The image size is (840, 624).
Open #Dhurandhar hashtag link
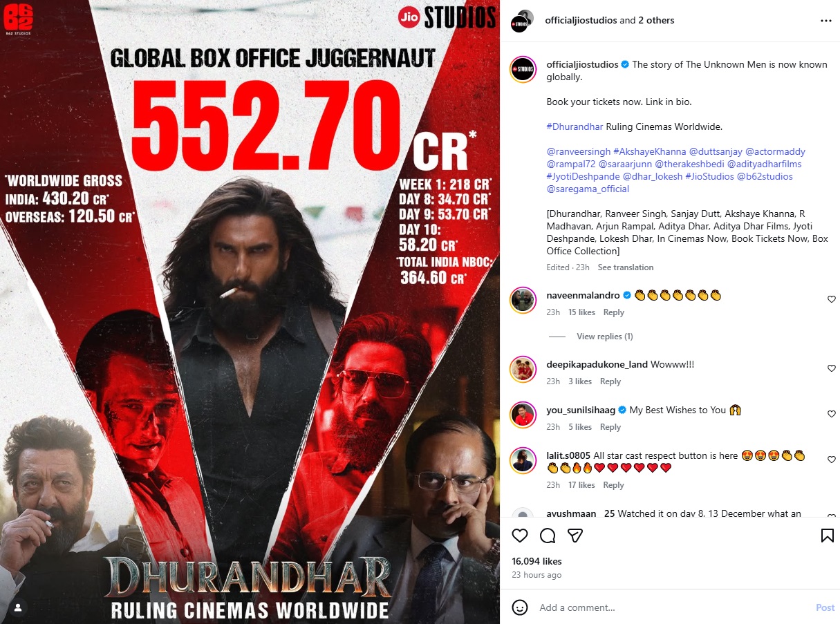coord(575,126)
